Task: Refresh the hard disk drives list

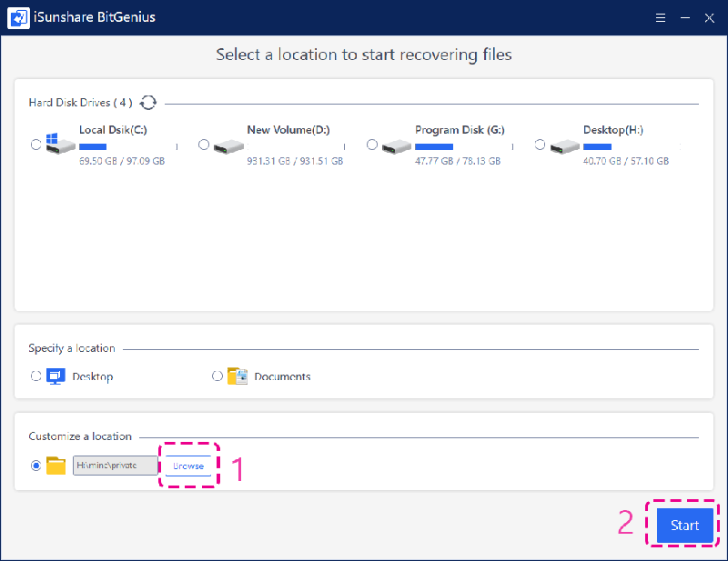Action: 148,103
